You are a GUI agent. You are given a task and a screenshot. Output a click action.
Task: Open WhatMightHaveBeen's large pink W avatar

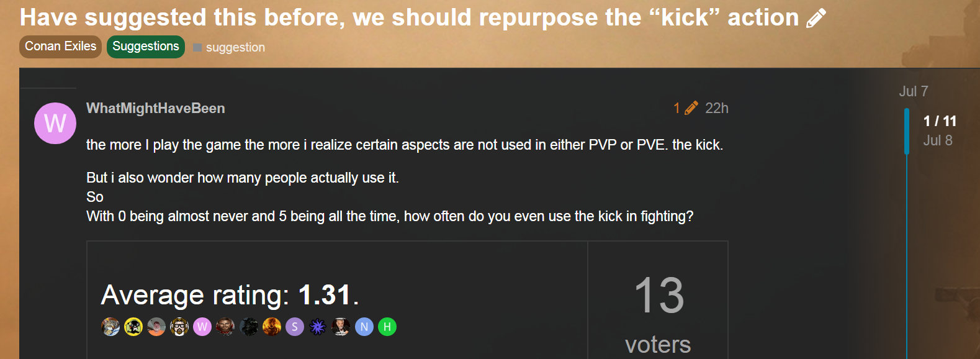point(55,123)
